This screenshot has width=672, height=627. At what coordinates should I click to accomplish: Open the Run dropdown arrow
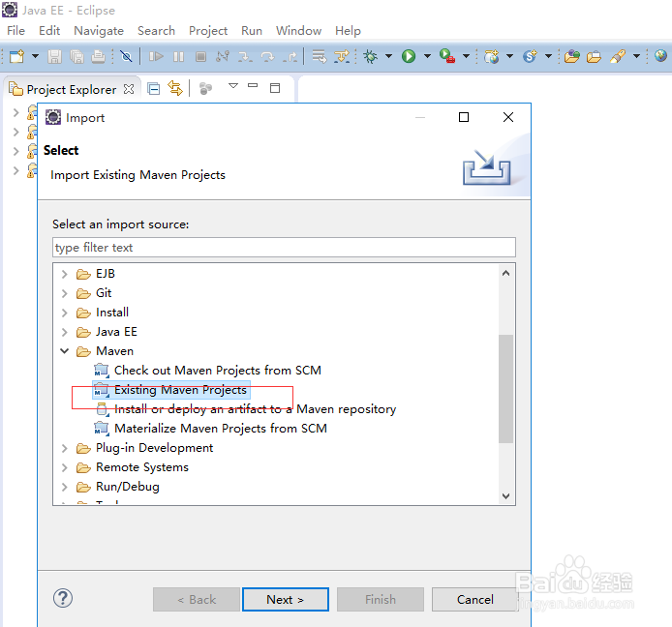tap(427, 56)
